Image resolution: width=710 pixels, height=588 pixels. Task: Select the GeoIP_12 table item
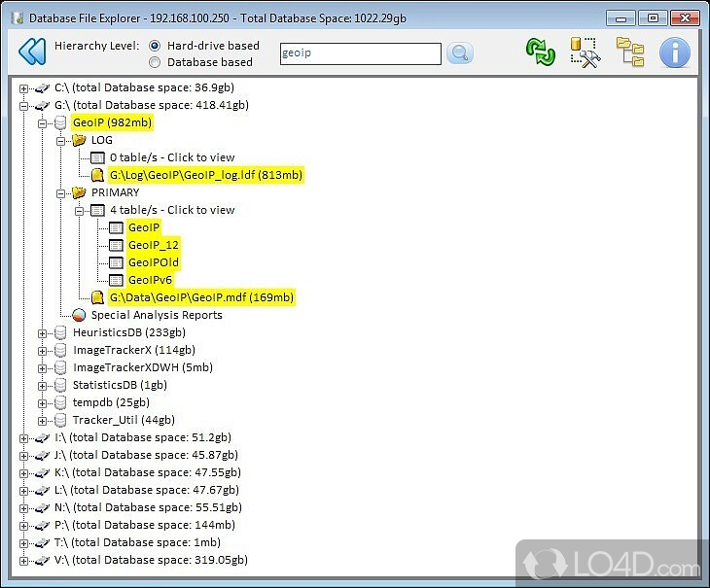(x=153, y=245)
